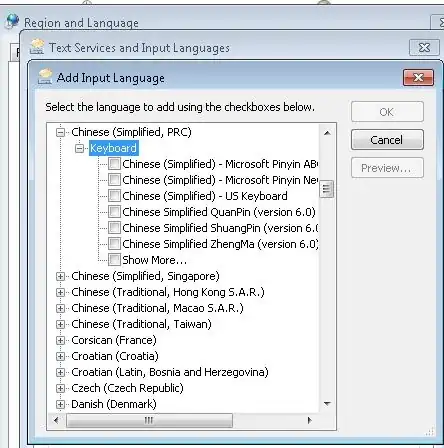Expand Chinese (Simplified, Singapore)
Screen dimensions: 444x448
[60, 276]
